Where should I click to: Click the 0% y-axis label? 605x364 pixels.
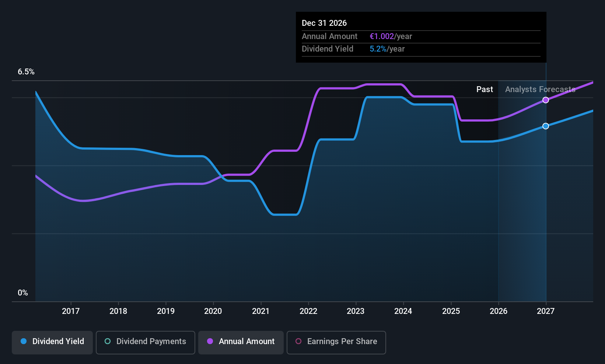(23, 293)
